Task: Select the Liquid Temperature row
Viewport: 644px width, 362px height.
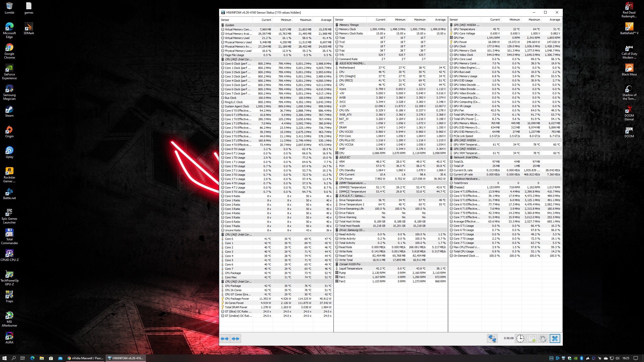Action: tap(391, 268)
